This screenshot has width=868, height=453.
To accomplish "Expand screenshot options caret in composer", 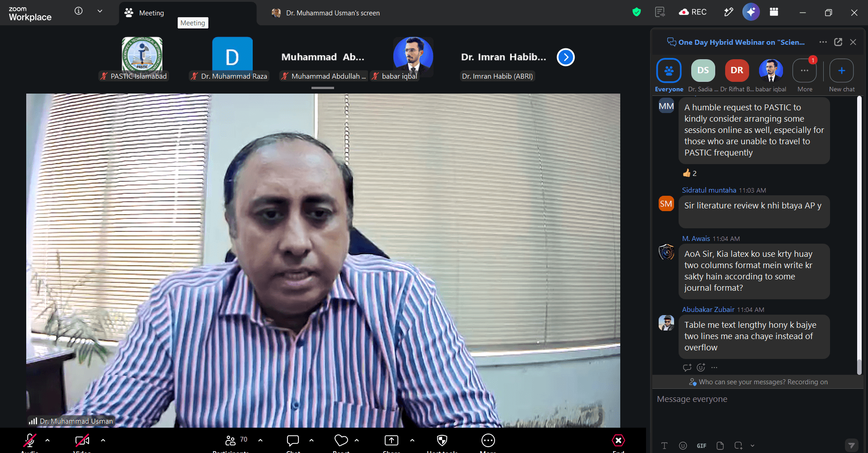I will pyautogui.click(x=752, y=446).
